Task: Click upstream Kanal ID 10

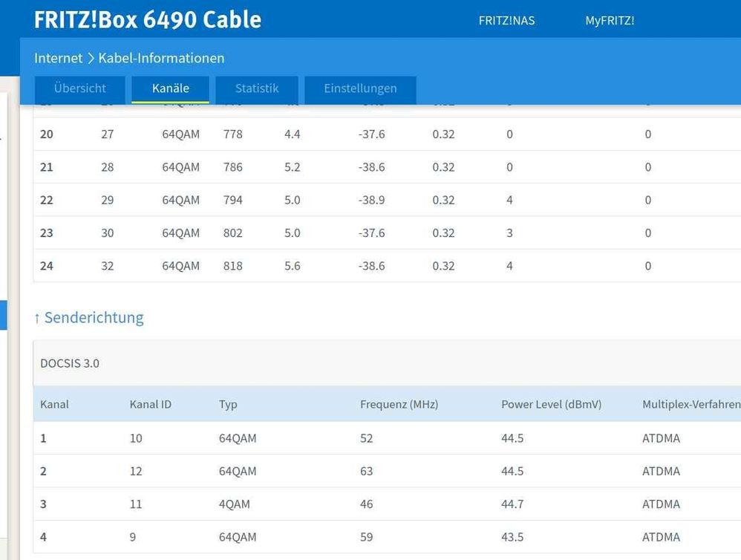Action: (136, 438)
